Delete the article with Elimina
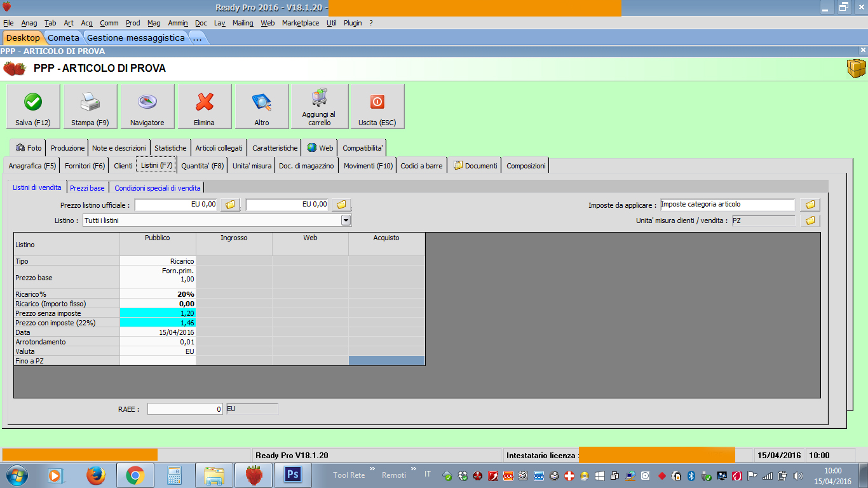This screenshot has height=488, width=868. pyautogui.click(x=205, y=106)
